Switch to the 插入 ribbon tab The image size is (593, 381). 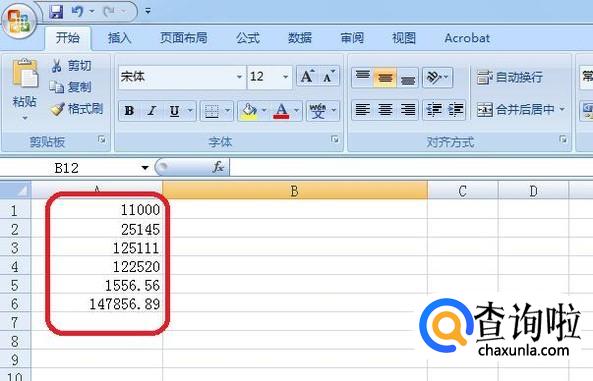120,38
